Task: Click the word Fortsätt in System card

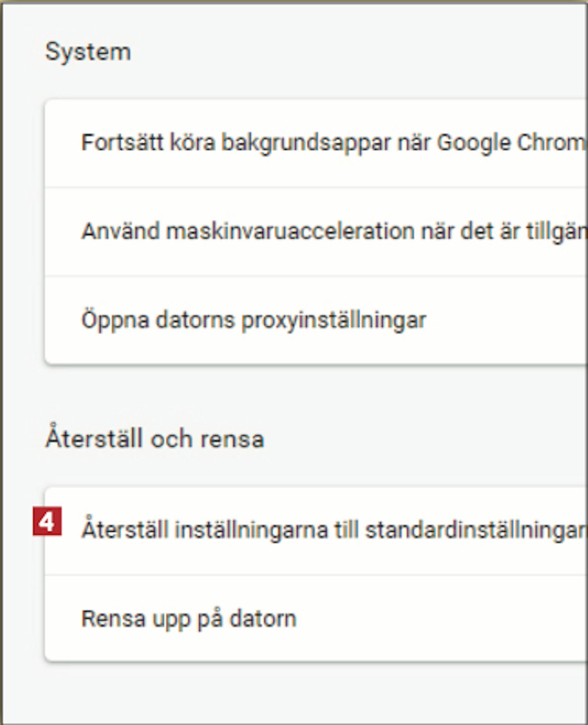Action: (122, 142)
